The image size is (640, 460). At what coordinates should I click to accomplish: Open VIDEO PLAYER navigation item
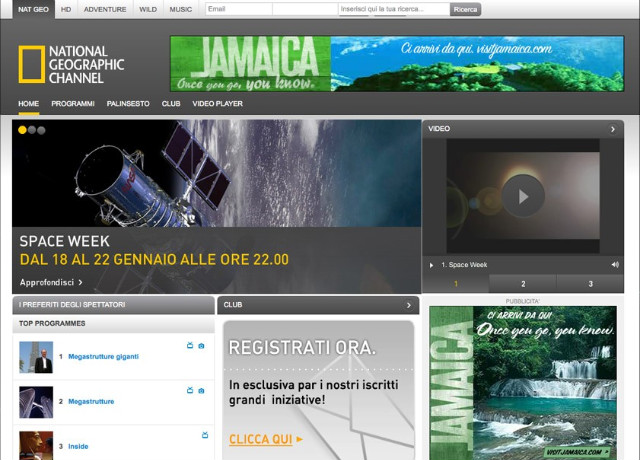pyautogui.click(x=218, y=104)
